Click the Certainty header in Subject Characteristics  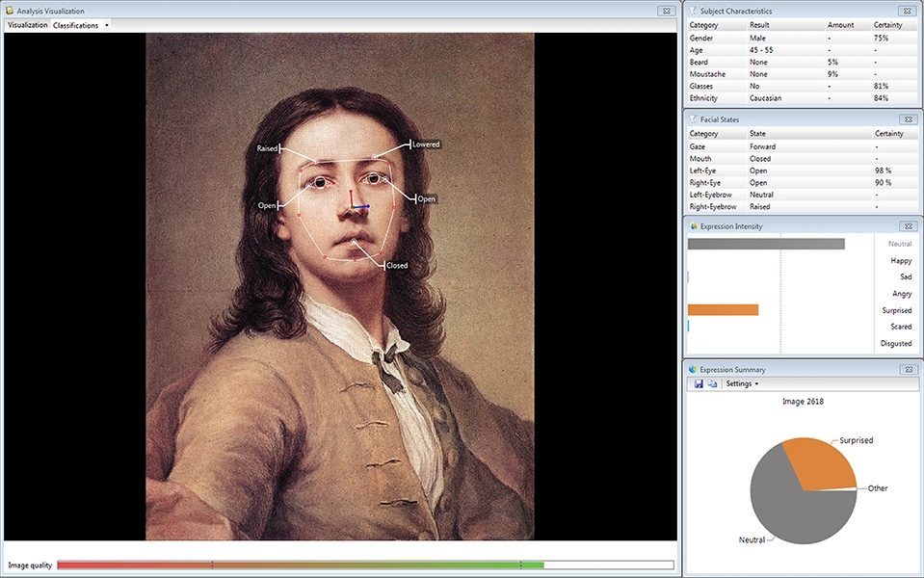(888, 25)
